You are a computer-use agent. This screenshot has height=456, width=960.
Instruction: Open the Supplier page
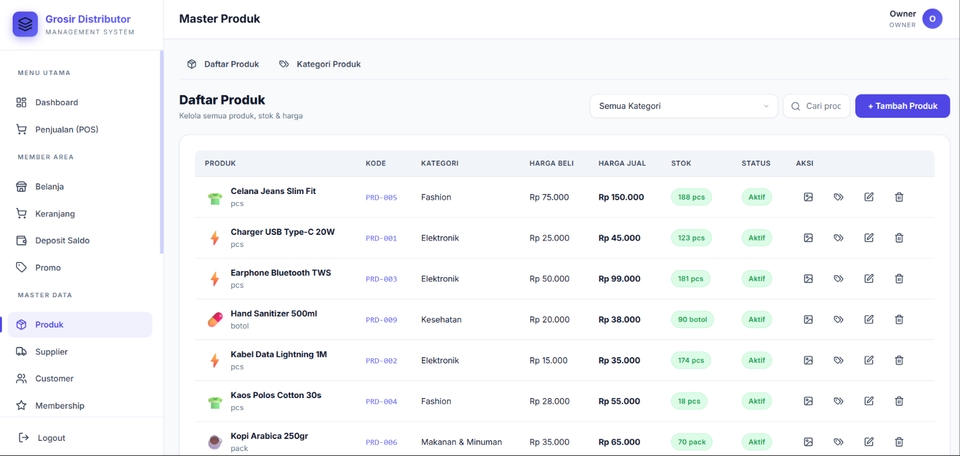pos(80,351)
